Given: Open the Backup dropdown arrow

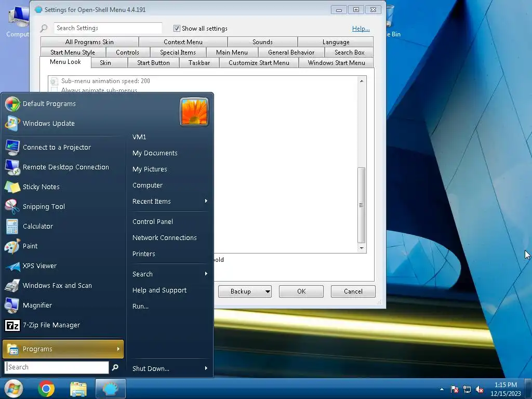Looking at the screenshot, I should click(268, 291).
